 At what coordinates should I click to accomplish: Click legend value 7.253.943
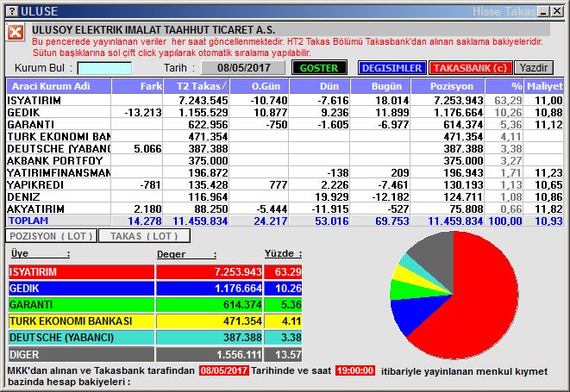[x=238, y=271]
